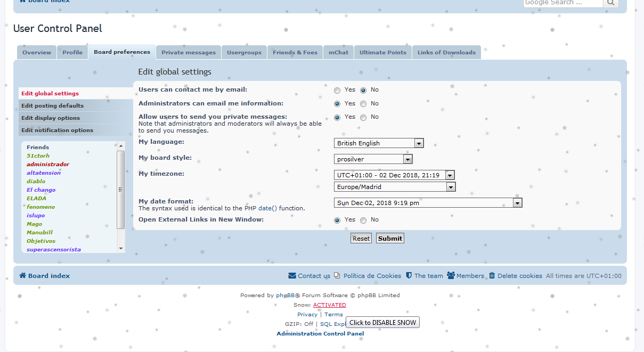Screen dimensions: 644x352
Task: Click the Política de Cookies icon
Action: (x=337, y=276)
